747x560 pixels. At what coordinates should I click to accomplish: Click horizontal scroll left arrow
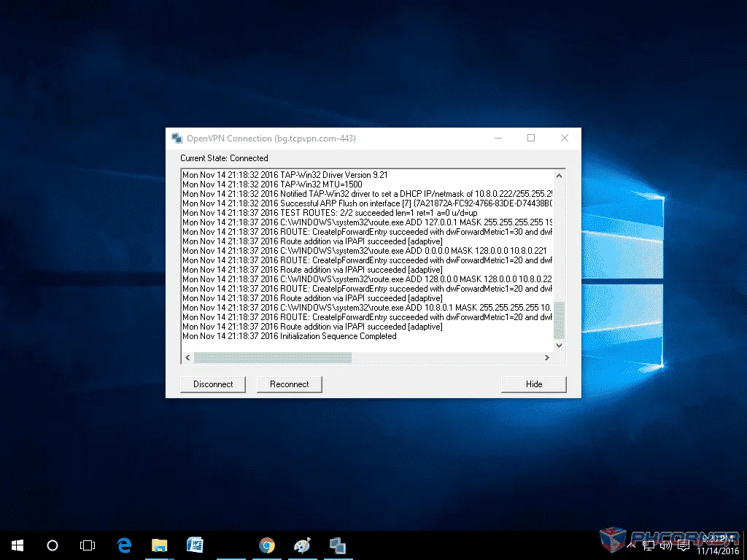point(187,357)
